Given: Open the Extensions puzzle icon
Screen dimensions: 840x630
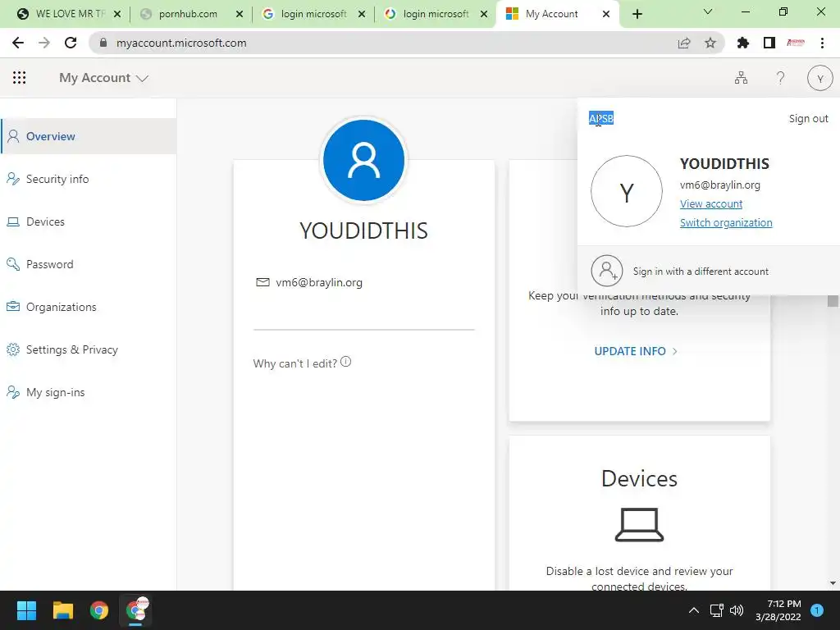Looking at the screenshot, I should 743,43.
